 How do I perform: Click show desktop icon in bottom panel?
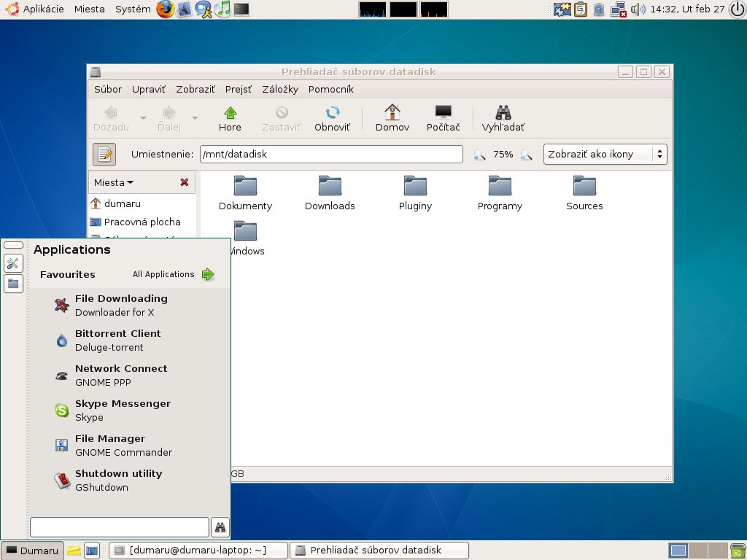pos(92,551)
